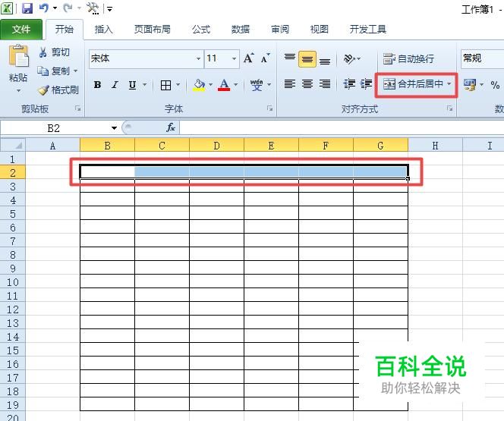This screenshot has width=504, height=421.
Task: Switch to the 公式 ribbon tab
Action: click(201, 30)
